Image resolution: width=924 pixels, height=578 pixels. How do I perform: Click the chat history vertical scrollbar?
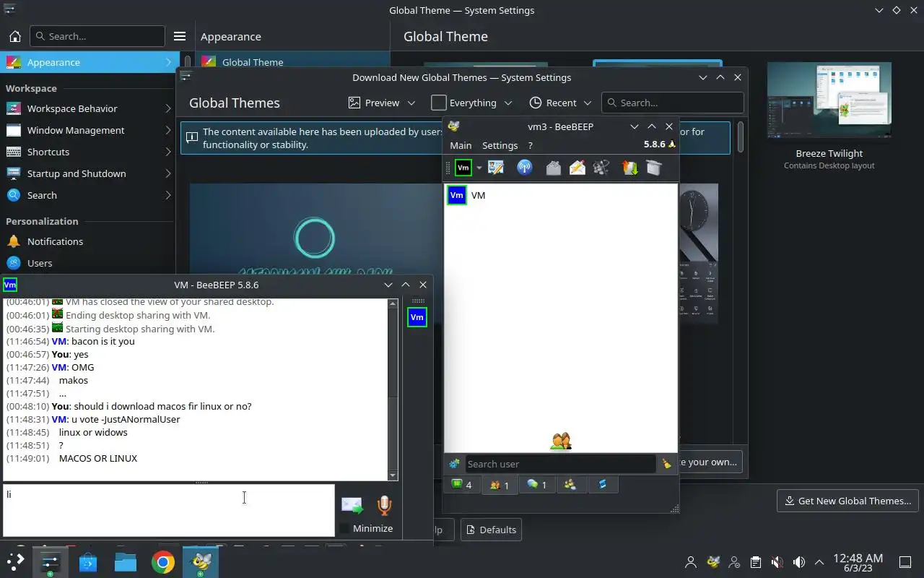point(393,389)
